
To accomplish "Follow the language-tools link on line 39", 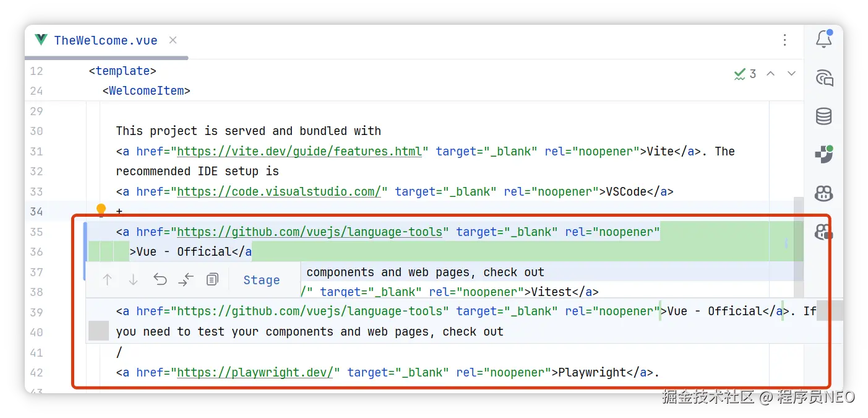I will [309, 311].
